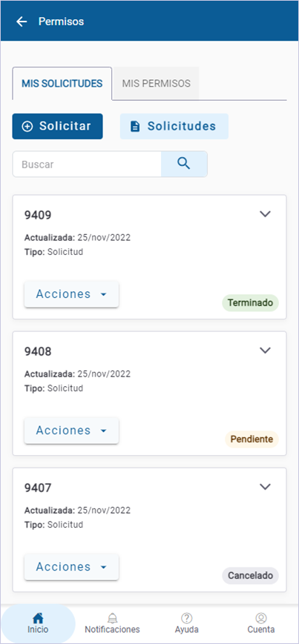Switch to the MIS PERMISOS tab
The image size is (299, 644).
(x=157, y=84)
